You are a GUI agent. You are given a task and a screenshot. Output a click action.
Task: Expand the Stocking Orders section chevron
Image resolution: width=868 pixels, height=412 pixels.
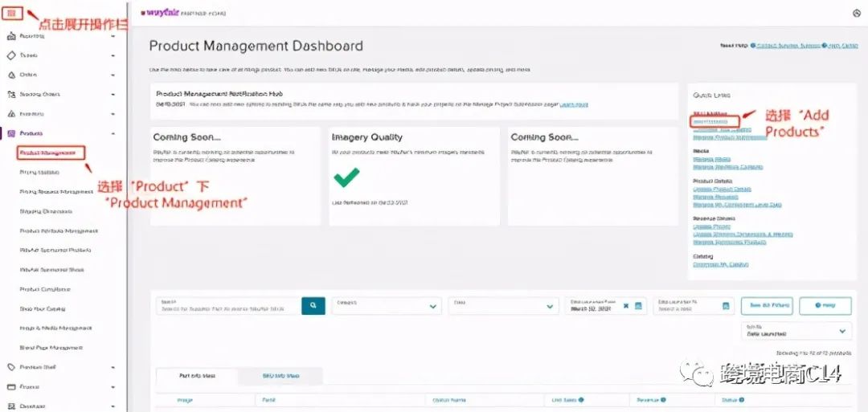(113, 95)
